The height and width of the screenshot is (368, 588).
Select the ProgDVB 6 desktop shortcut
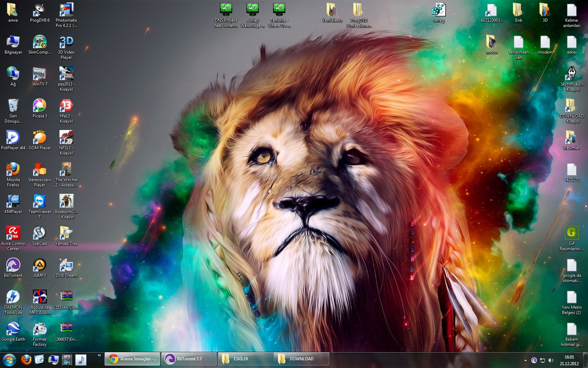[x=40, y=13]
